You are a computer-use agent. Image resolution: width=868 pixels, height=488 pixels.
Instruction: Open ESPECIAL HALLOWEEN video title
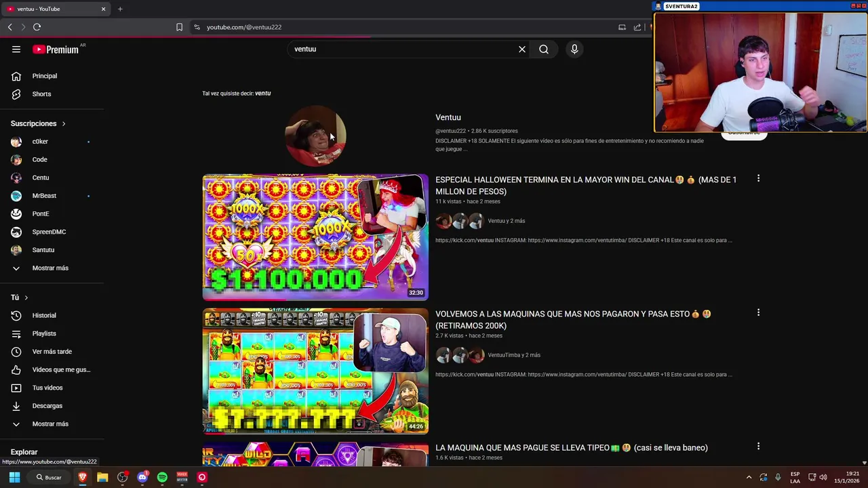pos(586,186)
